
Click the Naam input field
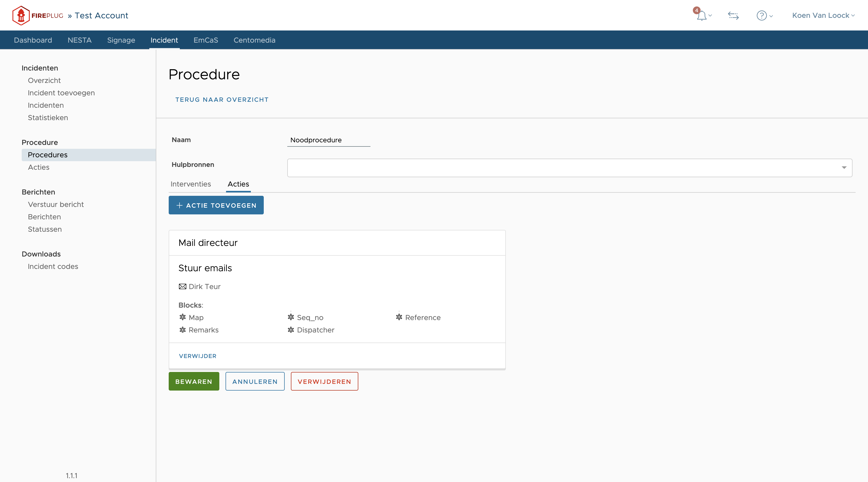click(328, 140)
